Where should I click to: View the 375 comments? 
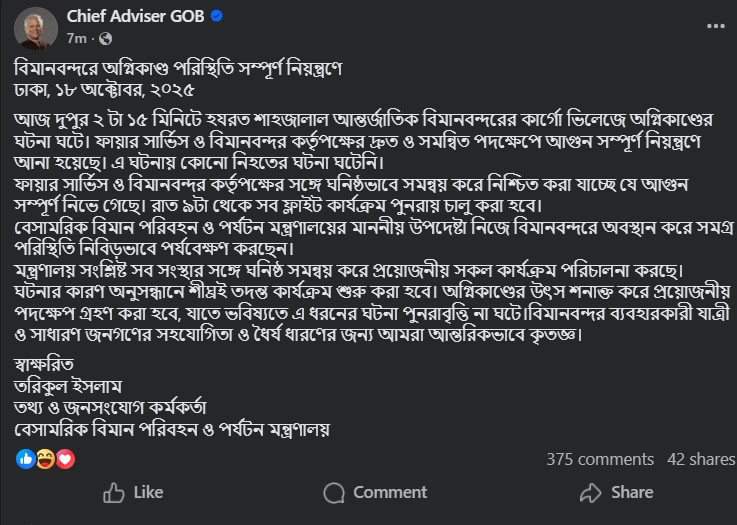point(600,460)
